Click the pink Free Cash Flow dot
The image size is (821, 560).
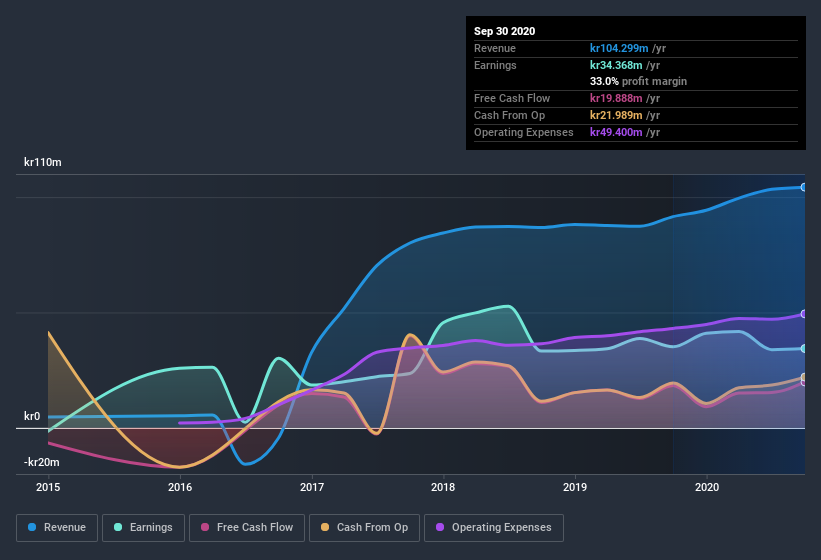[x=205, y=527]
